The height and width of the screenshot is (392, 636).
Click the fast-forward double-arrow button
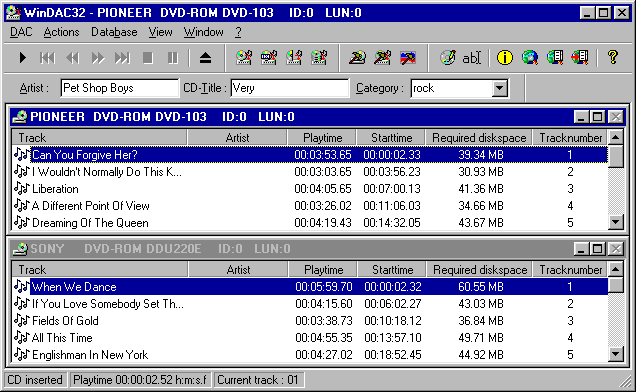pyautogui.click(x=98, y=58)
